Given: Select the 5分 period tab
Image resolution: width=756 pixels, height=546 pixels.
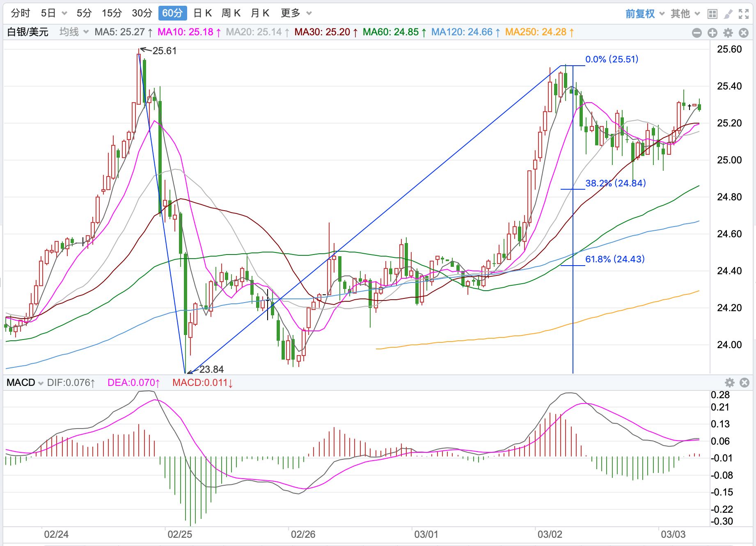Looking at the screenshot, I should 84,13.
